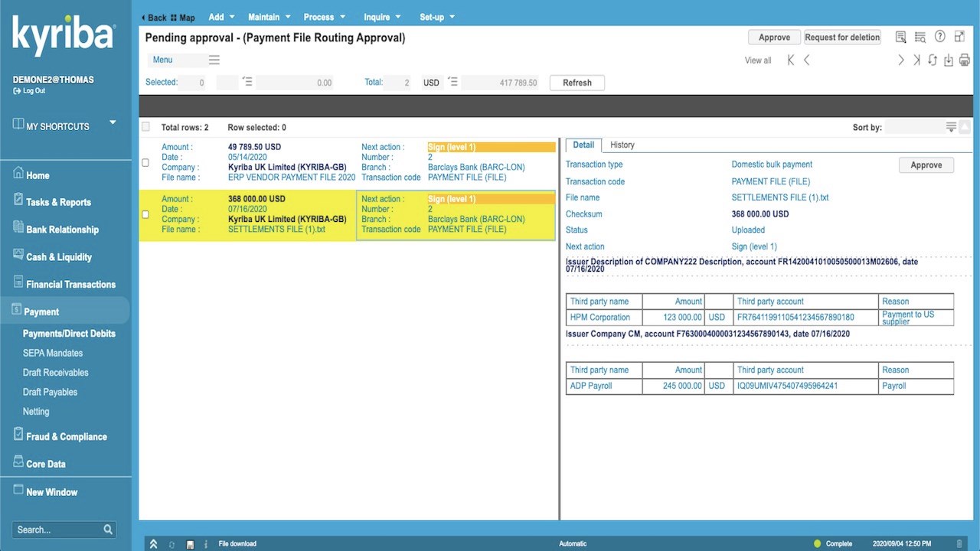Check the ERP VENDOR PAYMENT FILE row checkbox
This screenshot has width=980, height=551.
point(145,162)
